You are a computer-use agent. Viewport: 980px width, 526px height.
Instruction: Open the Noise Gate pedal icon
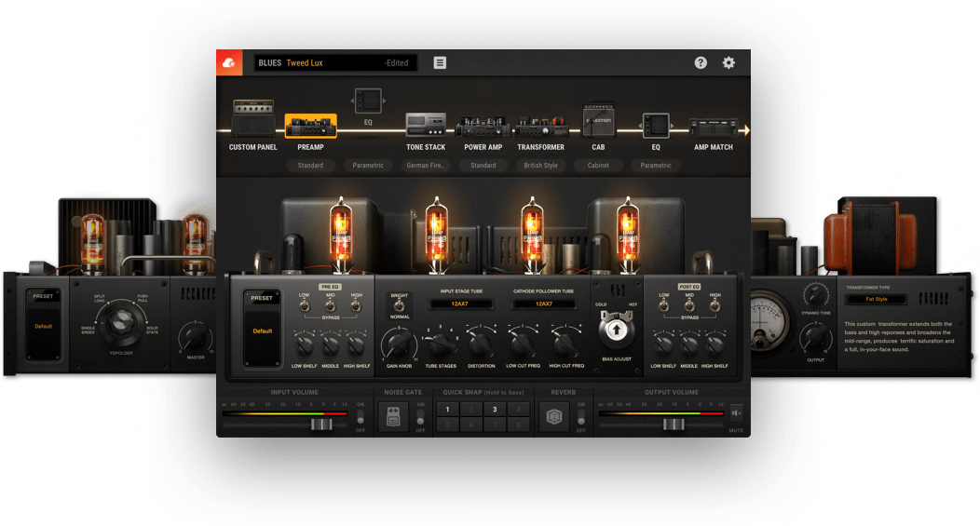click(x=393, y=417)
